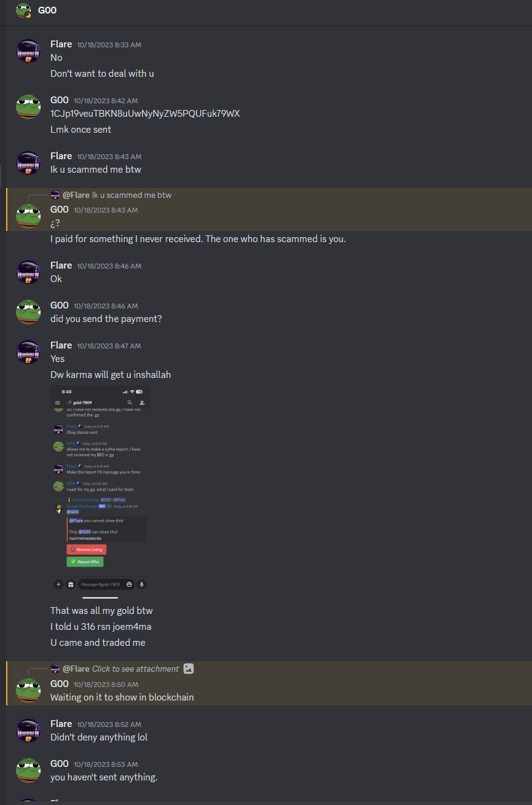Click the green Repost Offer button in the attachment
Viewport: 532px width, 805px height.
[85, 562]
